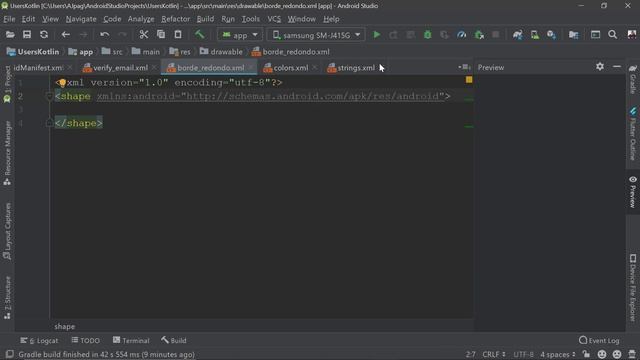640x360 pixels.
Task: Open the Terminal tool window
Action: tap(131, 340)
